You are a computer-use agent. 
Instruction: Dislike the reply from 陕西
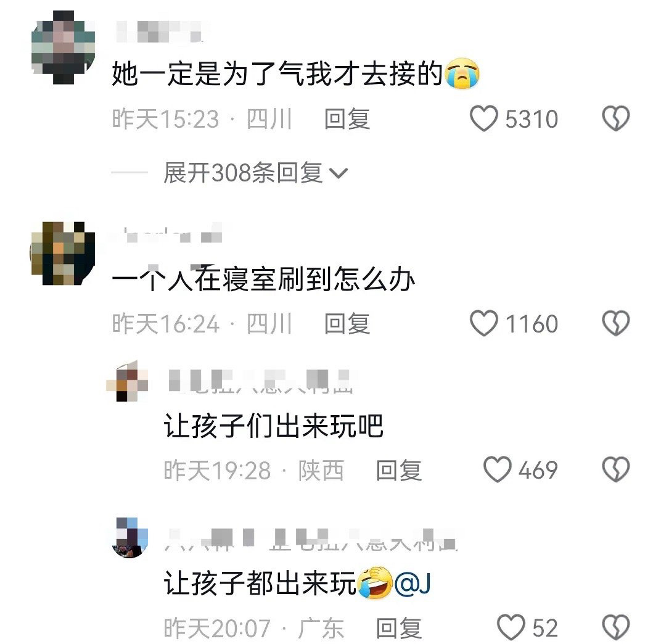[615, 469]
